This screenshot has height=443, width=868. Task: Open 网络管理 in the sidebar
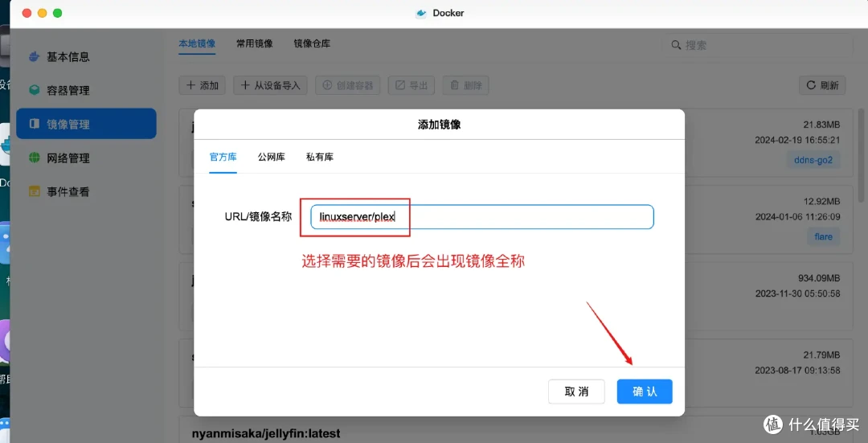click(86, 158)
